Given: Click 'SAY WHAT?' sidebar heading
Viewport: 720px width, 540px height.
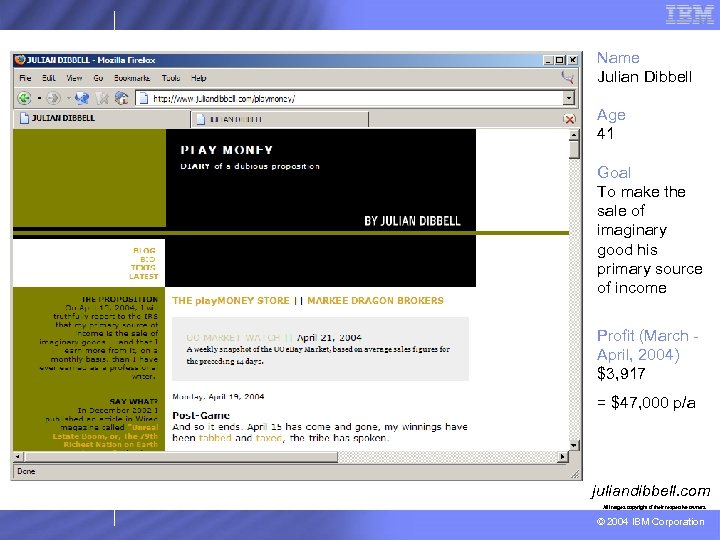Looking at the screenshot, I should coord(134,401).
